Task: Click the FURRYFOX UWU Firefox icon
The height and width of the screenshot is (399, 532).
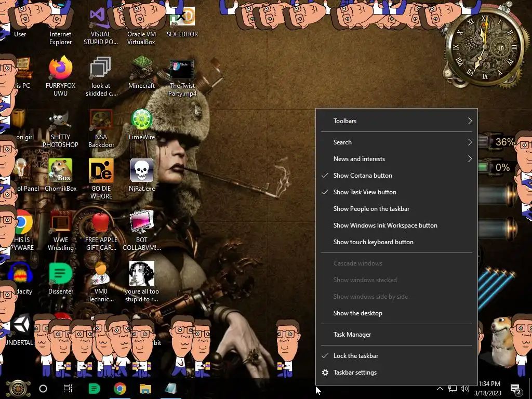Action: [x=60, y=76]
